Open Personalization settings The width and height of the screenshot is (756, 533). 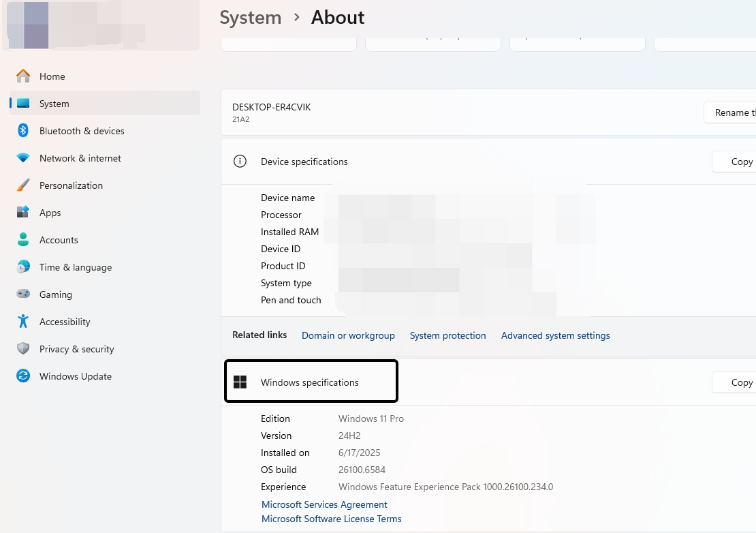105,185
